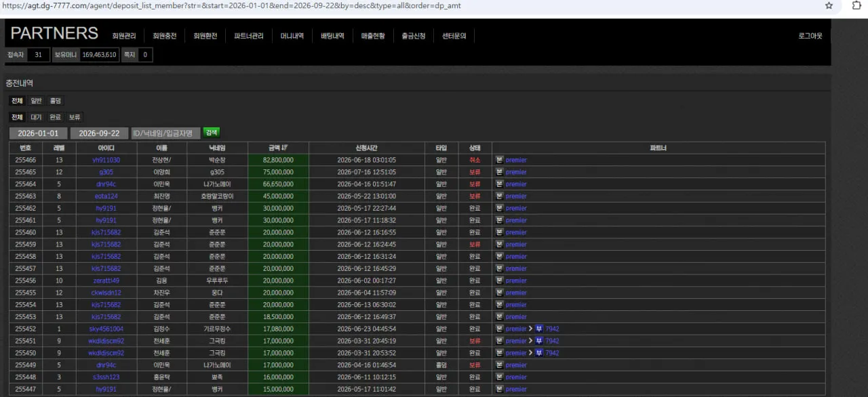Bookmark this page with the star icon
The height and width of the screenshot is (397, 868).
pos(829,5)
